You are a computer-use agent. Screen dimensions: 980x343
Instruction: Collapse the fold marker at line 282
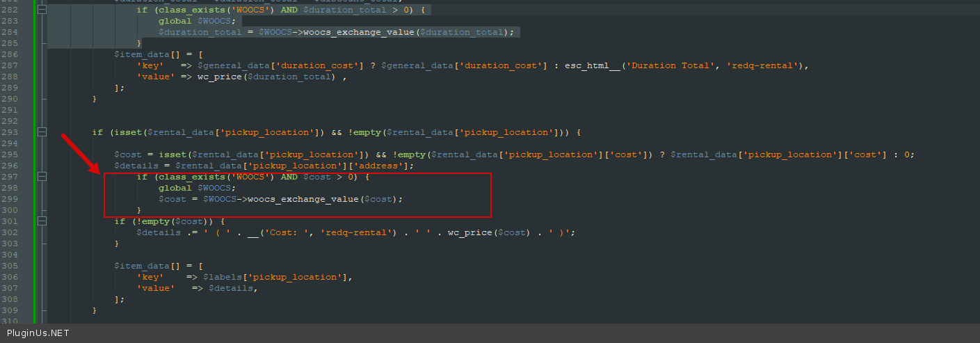click(x=42, y=10)
